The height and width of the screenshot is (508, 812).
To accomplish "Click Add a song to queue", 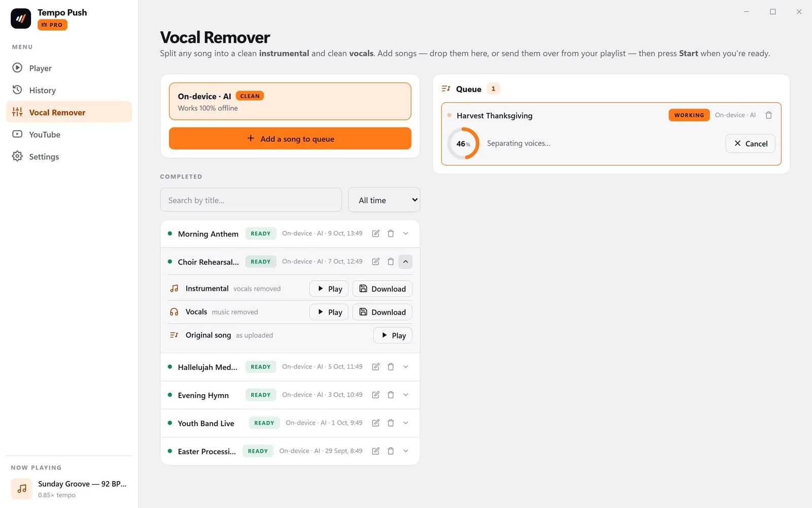I will coord(290,139).
